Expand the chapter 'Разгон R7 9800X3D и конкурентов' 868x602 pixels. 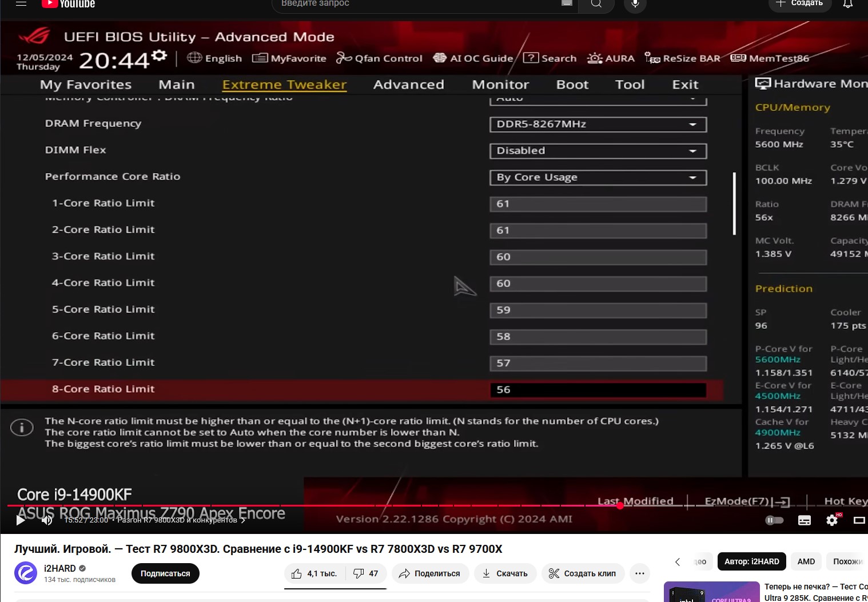(181, 520)
